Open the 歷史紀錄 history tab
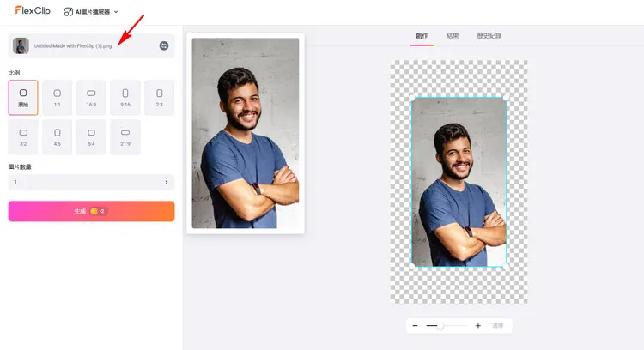Viewport: 644px width, 350px height. (489, 36)
